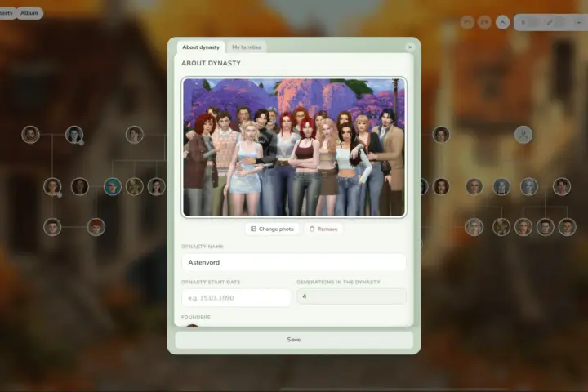Click the Change photo button
Screen dimensions: 588x392
(272, 229)
